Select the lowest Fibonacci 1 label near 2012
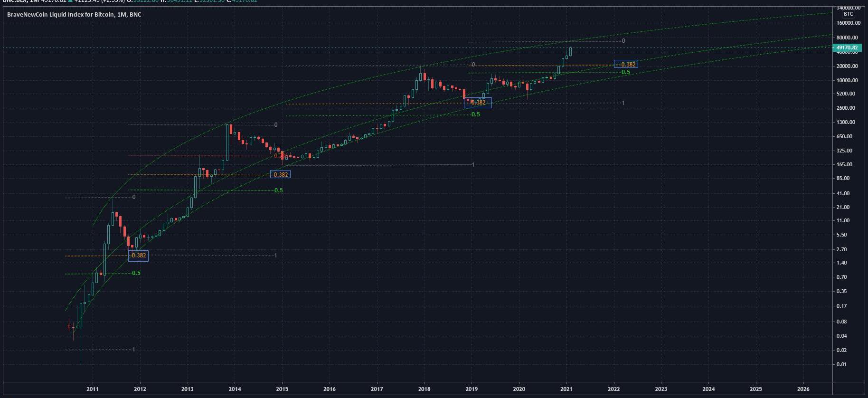 (x=134, y=350)
